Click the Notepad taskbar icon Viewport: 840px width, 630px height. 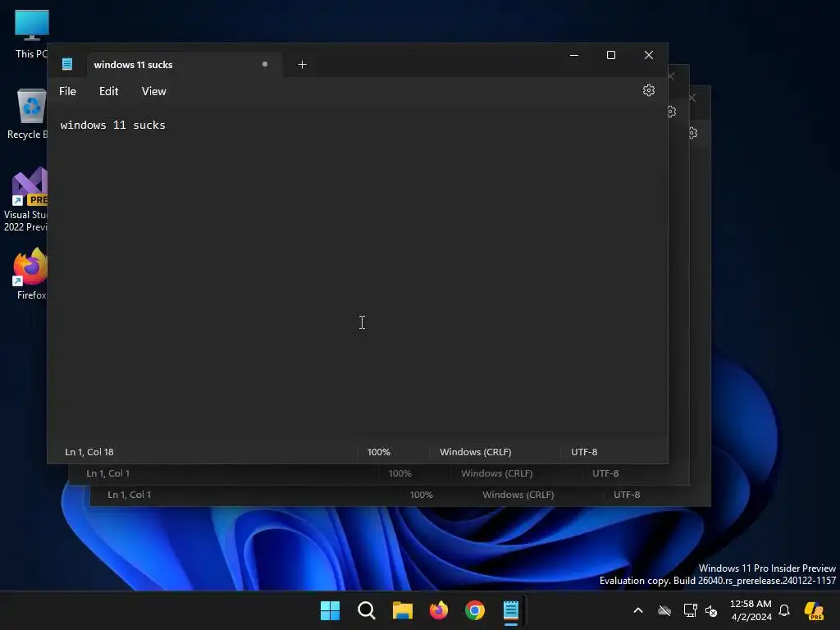511,610
